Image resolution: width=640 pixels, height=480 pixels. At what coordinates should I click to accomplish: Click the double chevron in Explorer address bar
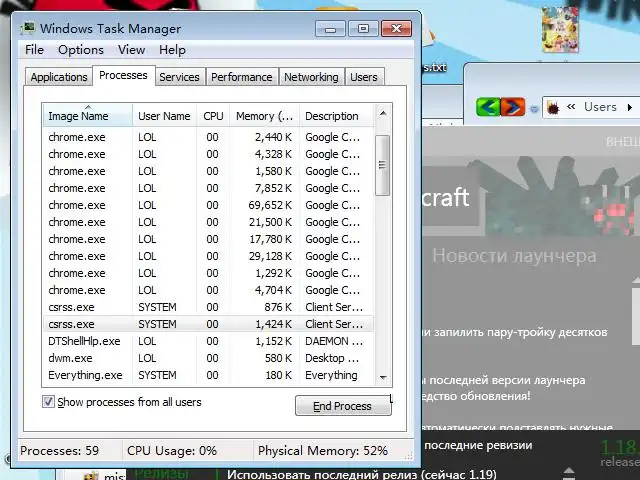[571, 107]
